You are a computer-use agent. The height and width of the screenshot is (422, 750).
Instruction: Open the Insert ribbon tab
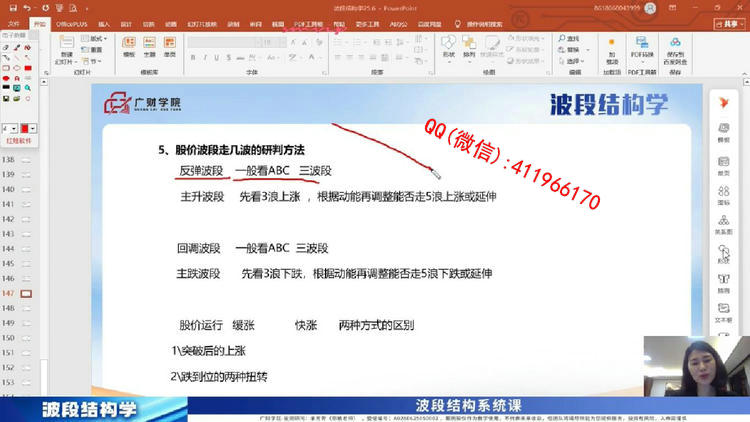(x=104, y=24)
